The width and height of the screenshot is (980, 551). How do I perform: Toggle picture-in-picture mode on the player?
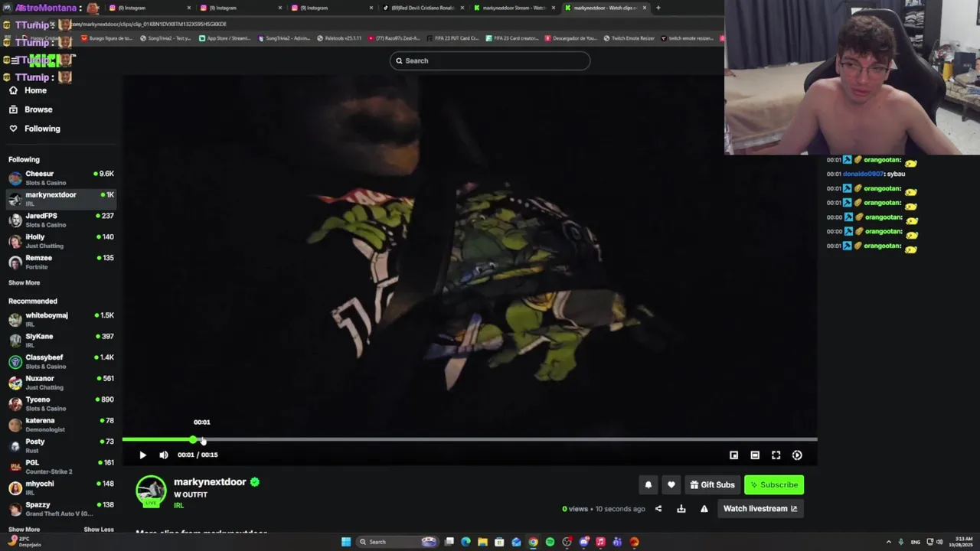click(x=733, y=455)
